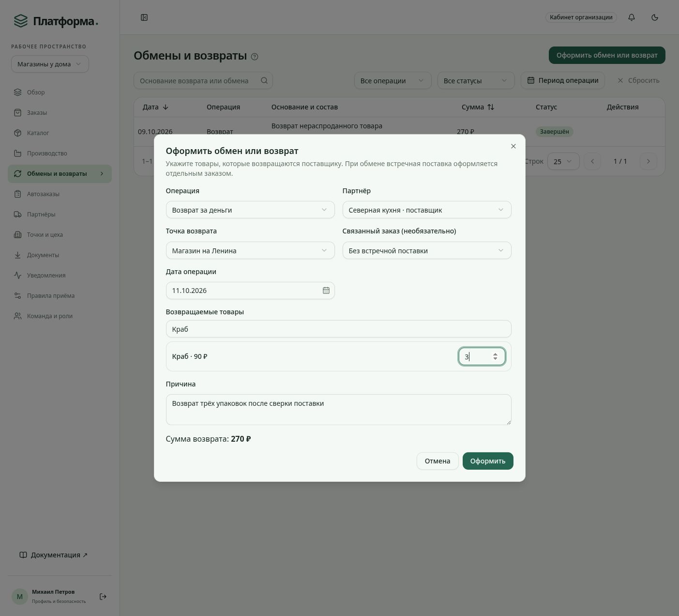Expand Точка возврата dropdown
The width and height of the screenshot is (679, 616).
tap(250, 250)
